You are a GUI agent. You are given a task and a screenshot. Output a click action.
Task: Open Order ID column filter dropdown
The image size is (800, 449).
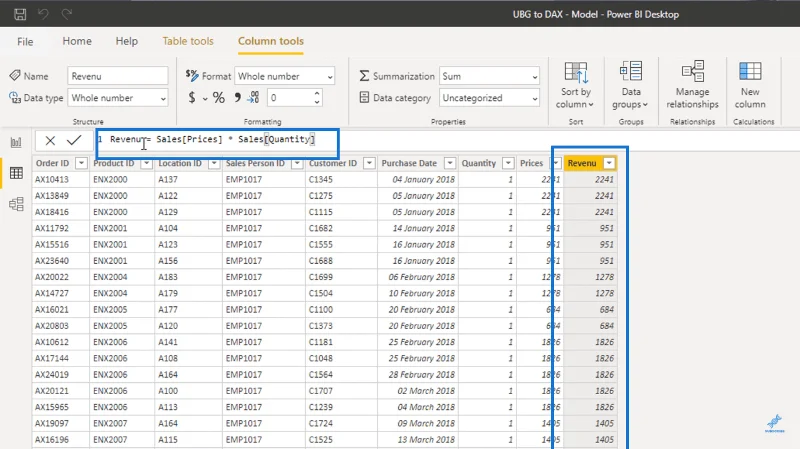pos(81,163)
